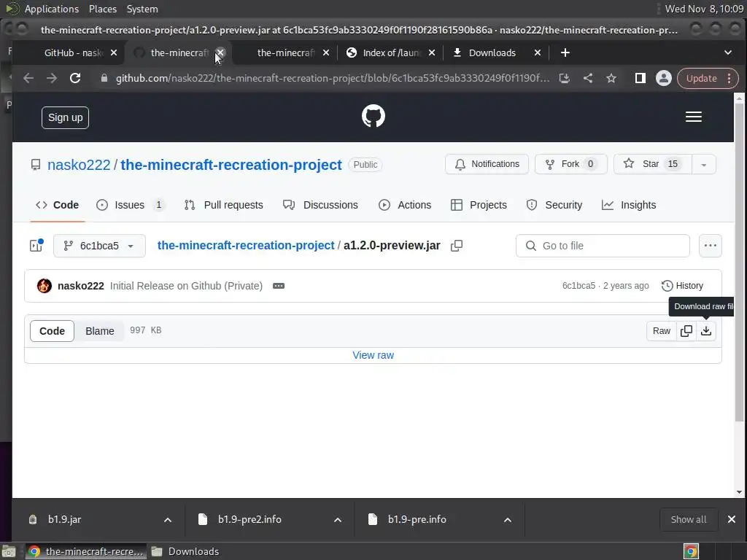Screen dimensions: 747x560
Task: Switch to Blame view
Action: [99, 331]
